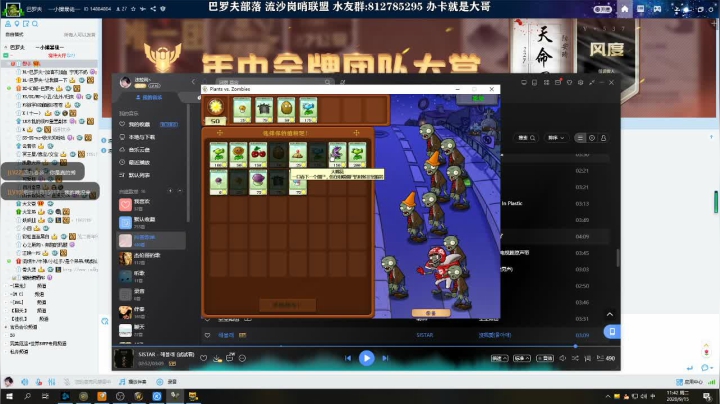The width and height of the screenshot is (720, 404).
Task: Open Default List in music sidebar
Action: (135, 175)
